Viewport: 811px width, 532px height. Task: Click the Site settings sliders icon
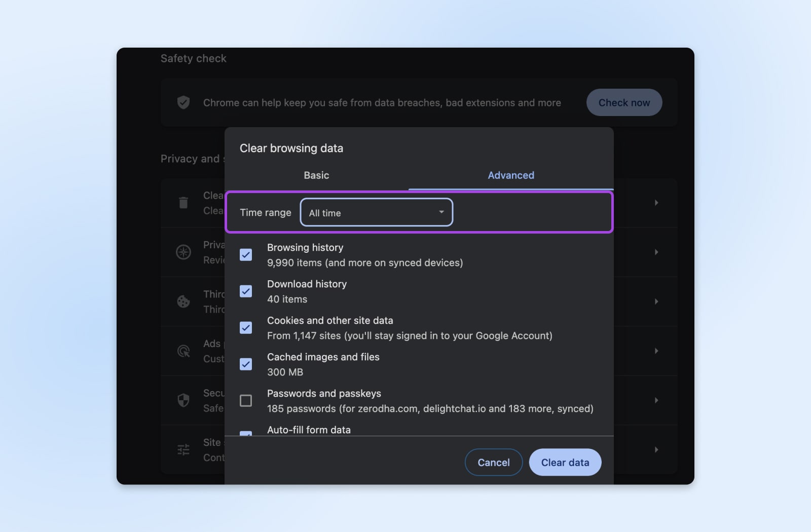(183, 449)
